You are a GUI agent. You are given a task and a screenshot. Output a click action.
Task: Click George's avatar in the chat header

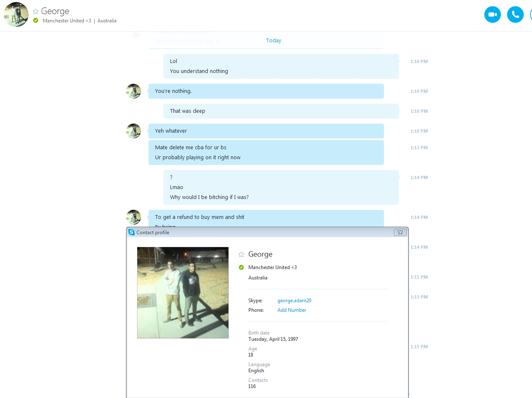click(x=16, y=15)
